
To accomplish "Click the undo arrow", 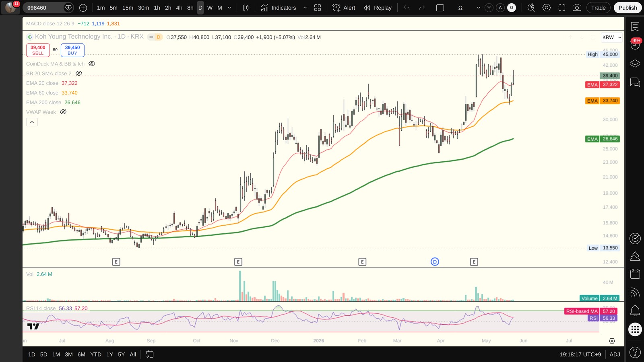I will point(407,8).
